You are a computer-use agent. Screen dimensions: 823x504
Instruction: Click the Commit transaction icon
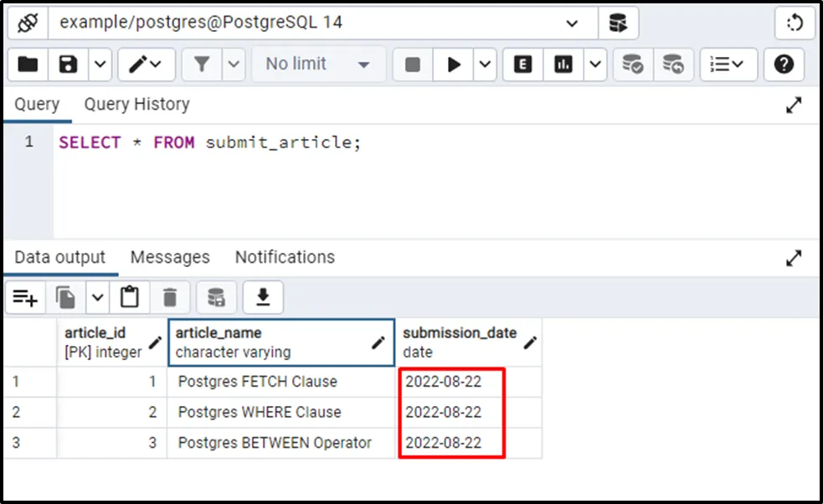(x=632, y=64)
